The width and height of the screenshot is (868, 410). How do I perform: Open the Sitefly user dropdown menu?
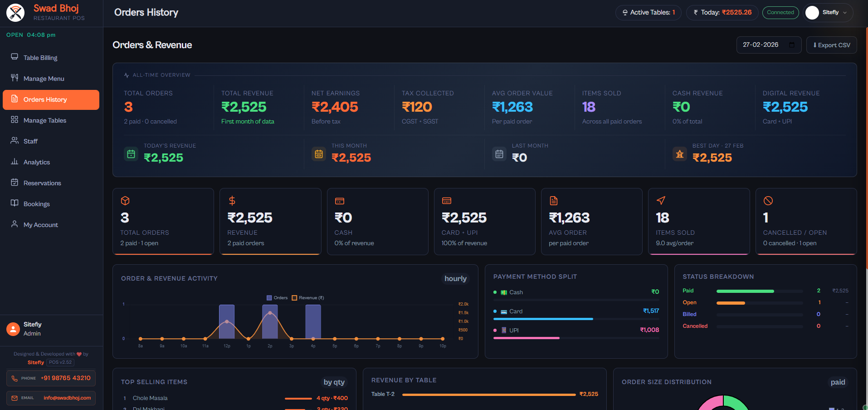tap(828, 13)
